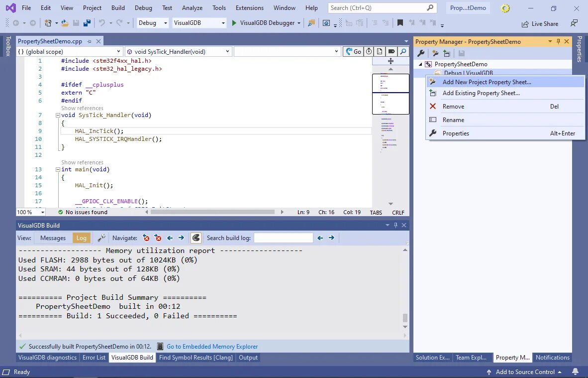Open notifications bell in status bar
Image resolution: width=588 pixels, height=378 pixels.
pos(575,372)
